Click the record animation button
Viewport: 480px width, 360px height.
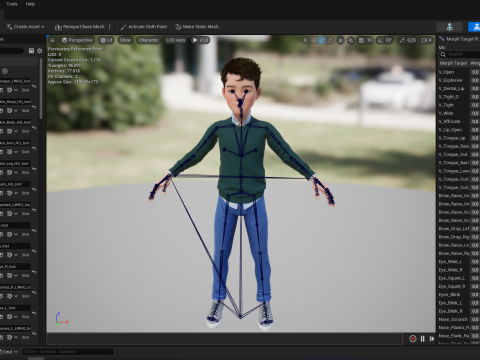coord(413,339)
